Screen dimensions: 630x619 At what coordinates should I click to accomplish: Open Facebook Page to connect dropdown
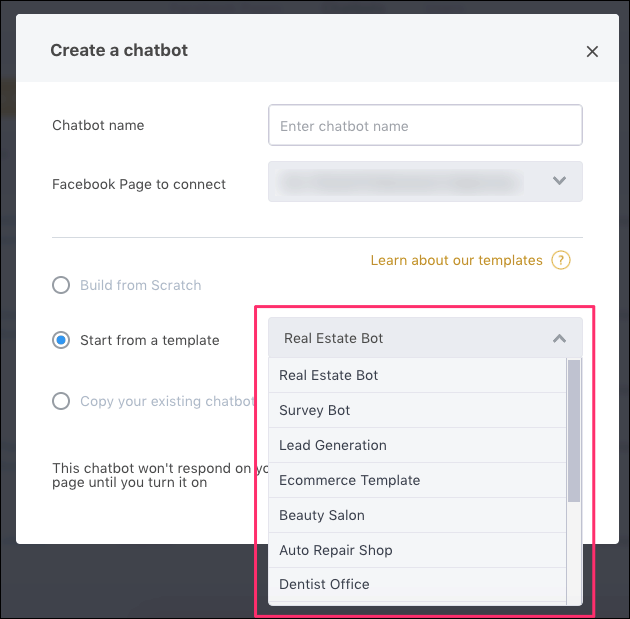[x=425, y=182]
